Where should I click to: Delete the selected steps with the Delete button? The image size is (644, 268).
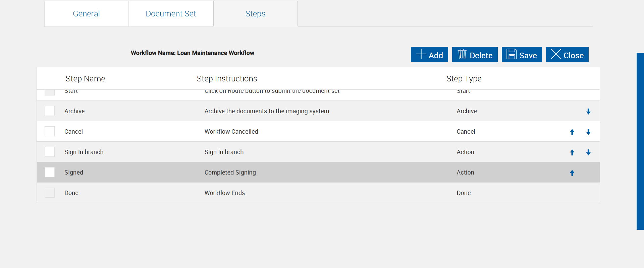tap(475, 55)
